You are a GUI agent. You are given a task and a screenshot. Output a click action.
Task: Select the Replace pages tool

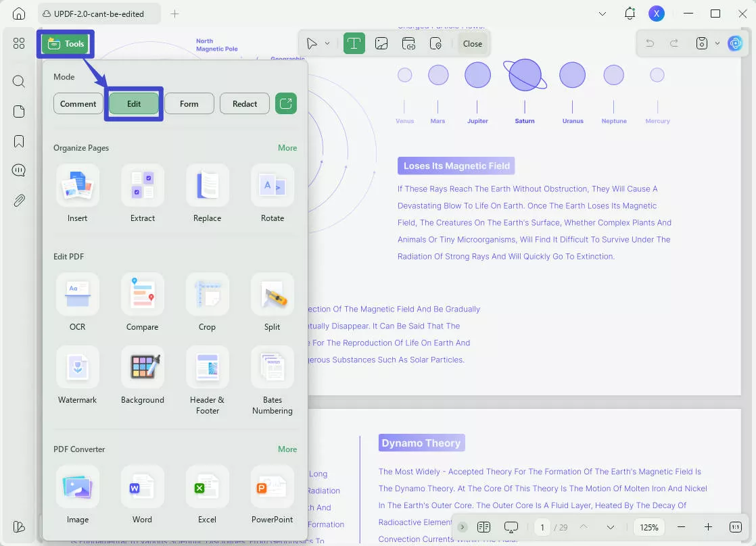point(208,193)
